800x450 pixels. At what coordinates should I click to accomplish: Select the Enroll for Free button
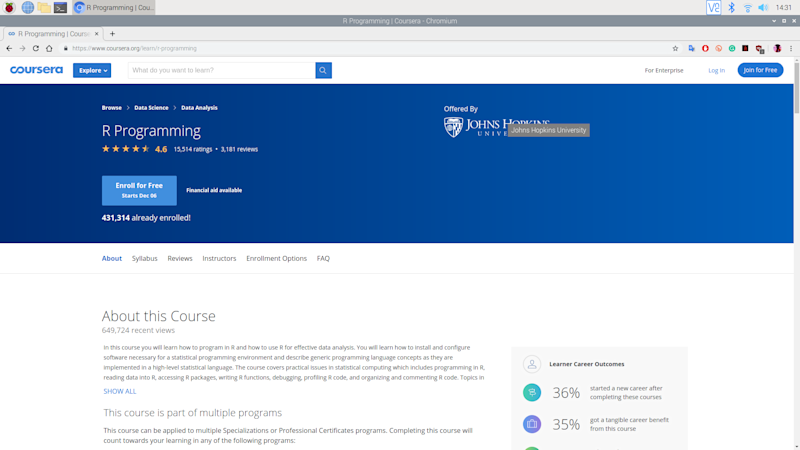pos(139,190)
